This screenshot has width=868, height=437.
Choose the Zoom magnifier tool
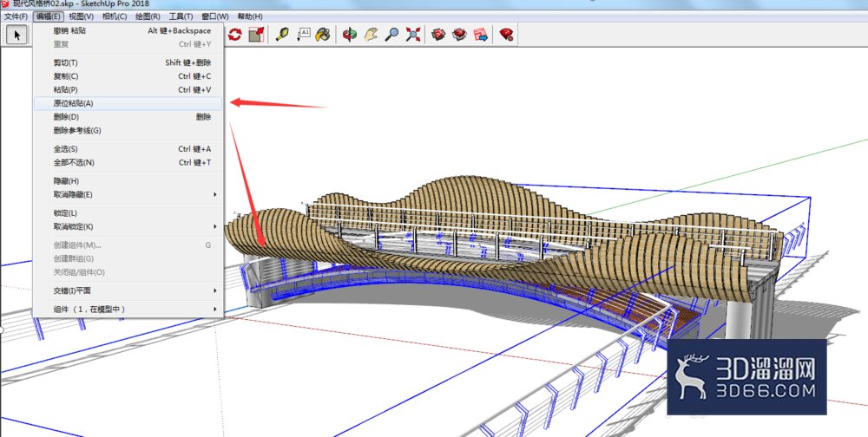[391, 35]
